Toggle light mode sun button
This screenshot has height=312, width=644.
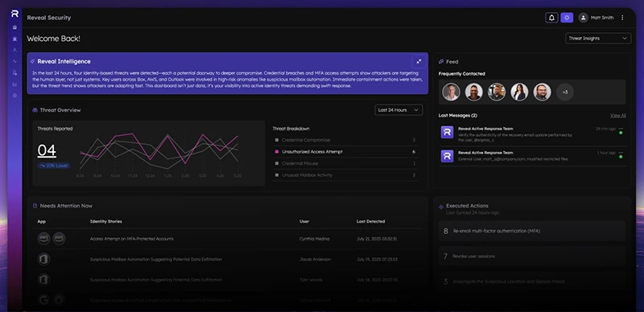[x=567, y=18]
